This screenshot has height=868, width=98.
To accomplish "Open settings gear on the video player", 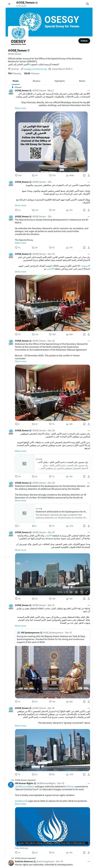I will [x=76, y=592].
